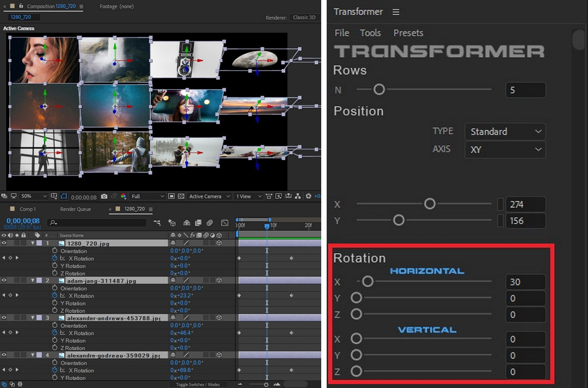Open the Timeline button in viewer toolbar
The image size is (588, 388).
pos(289,196)
